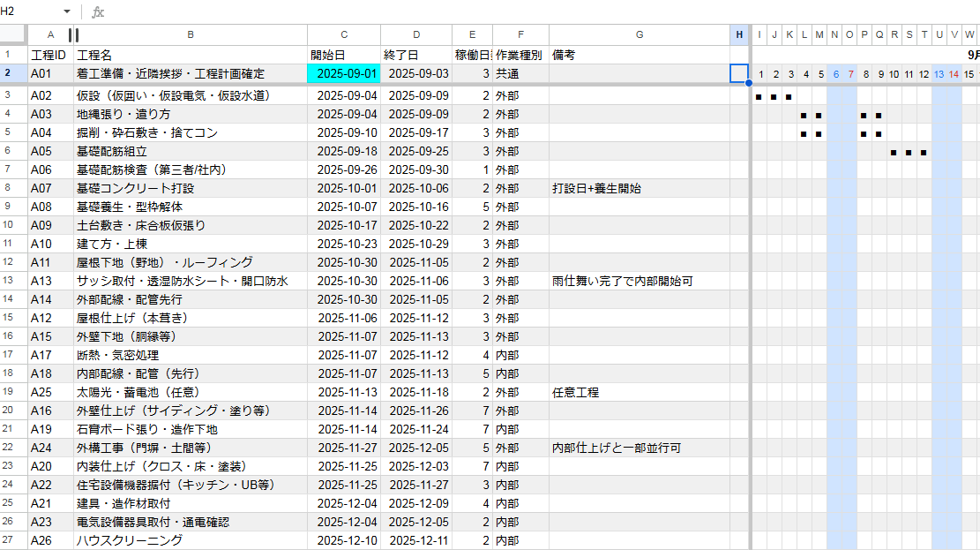Select the column C header
This screenshot has height=550, width=980.
344,34
